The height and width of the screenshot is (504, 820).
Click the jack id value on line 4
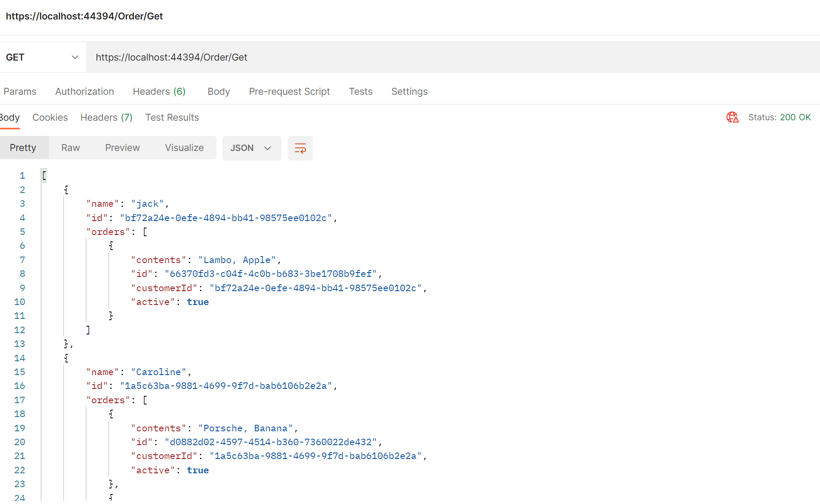click(226, 218)
